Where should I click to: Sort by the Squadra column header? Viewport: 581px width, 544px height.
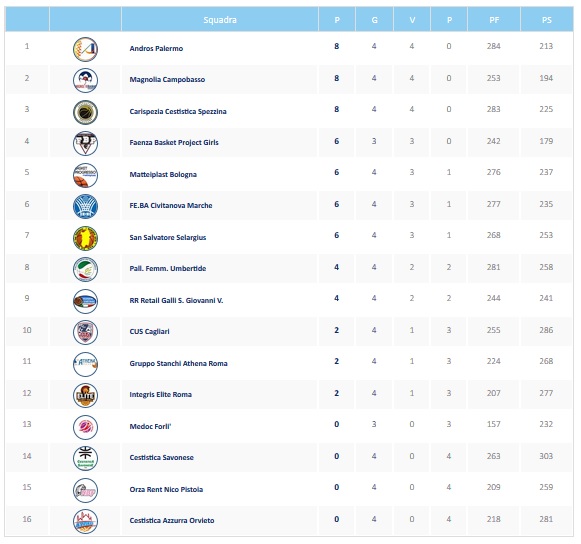(x=220, y=20)
